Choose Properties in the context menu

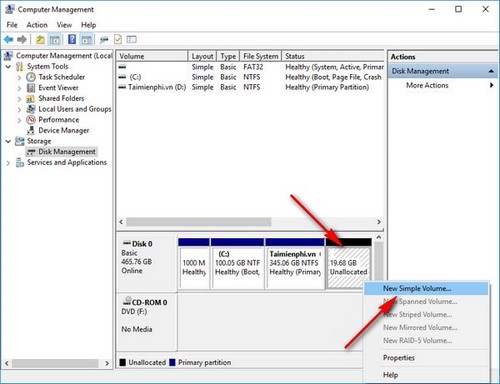coord(426,358)
